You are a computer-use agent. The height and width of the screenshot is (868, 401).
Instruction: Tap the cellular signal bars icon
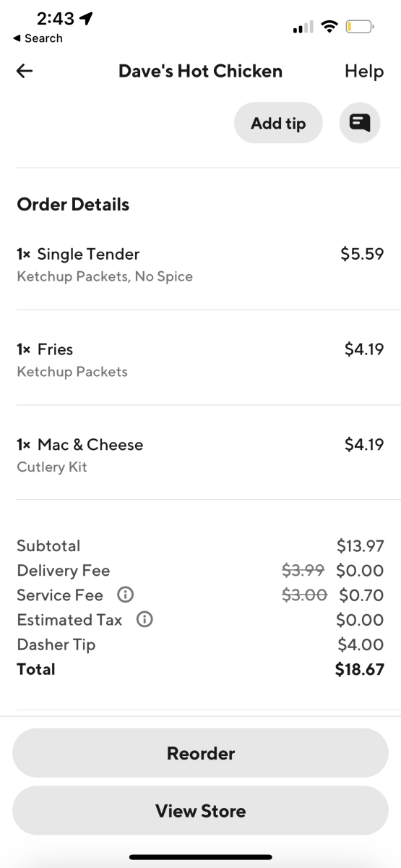pos(303,27)
